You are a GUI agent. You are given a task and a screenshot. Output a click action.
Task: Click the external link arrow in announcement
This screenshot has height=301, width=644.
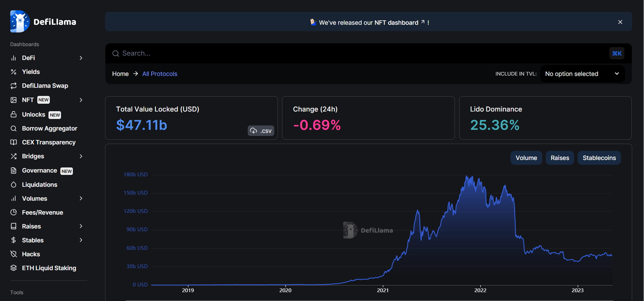(x=423, y=22)
